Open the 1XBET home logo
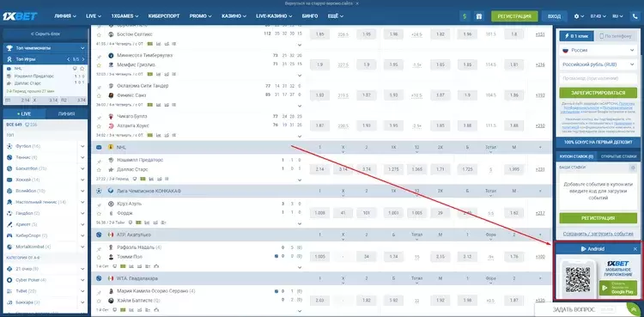 (20, 16)
